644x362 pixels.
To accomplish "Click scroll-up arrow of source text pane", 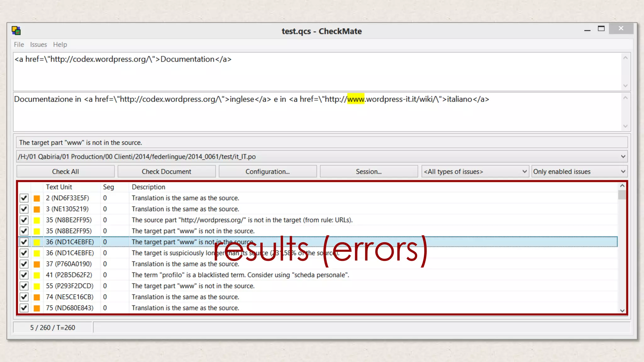I will 625,58.
